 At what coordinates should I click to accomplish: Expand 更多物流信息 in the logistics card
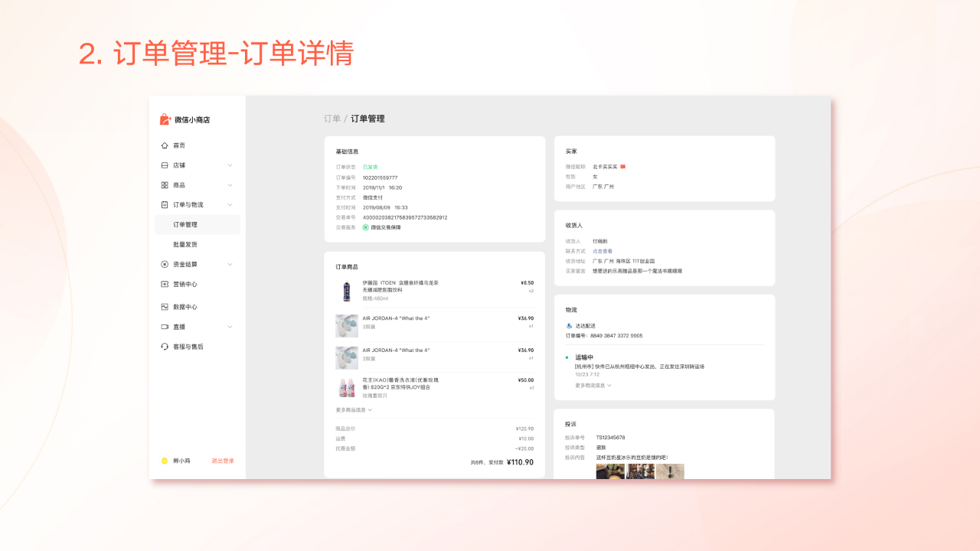[593, 386]
